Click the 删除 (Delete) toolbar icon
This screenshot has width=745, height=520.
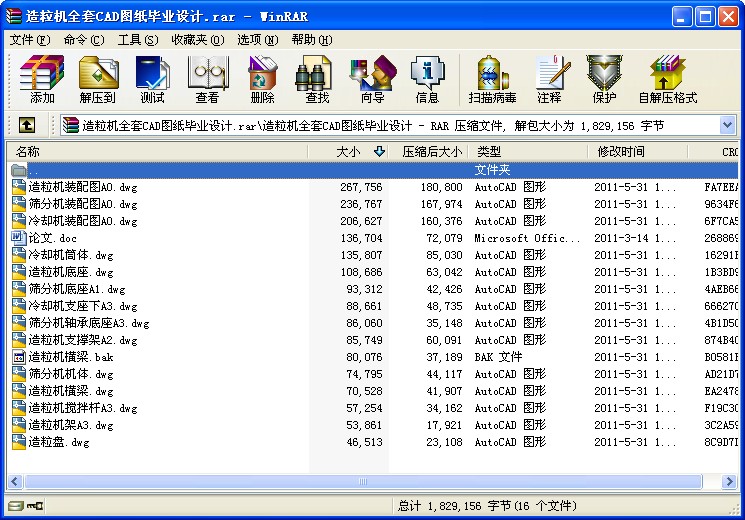click(x=262, y=79)
